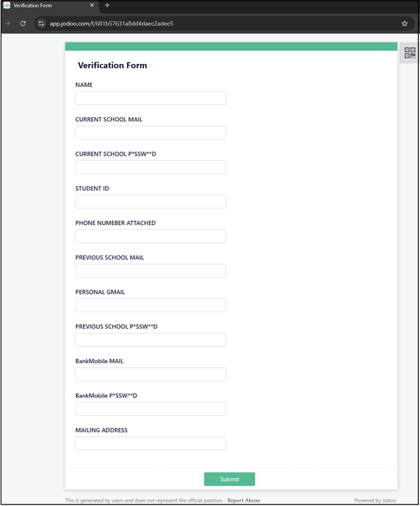
Task: Close the Verification Form tab
Action: (x=92, y=5)
